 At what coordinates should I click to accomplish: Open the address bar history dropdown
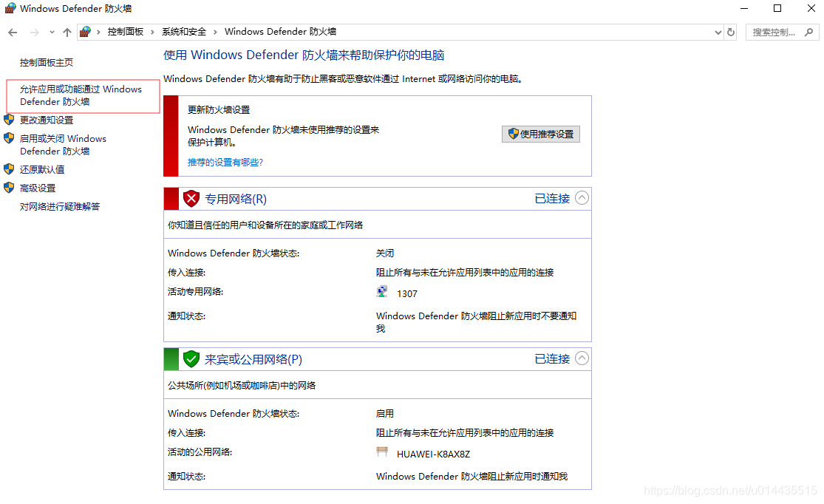click(x=718, y=33)
